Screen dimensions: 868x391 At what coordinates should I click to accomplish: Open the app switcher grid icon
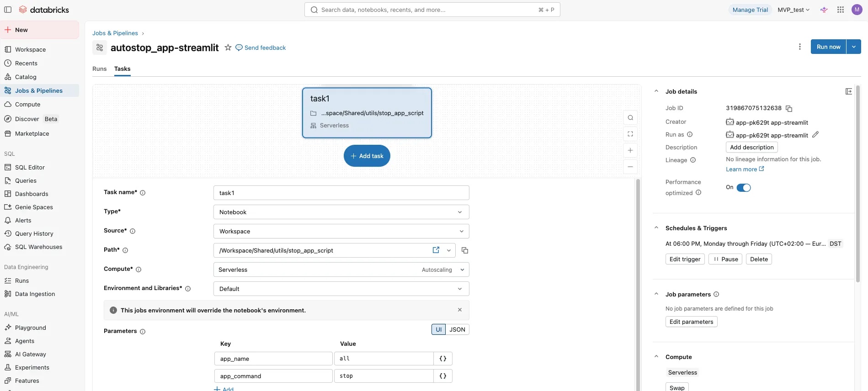click(x=841, y=10)
